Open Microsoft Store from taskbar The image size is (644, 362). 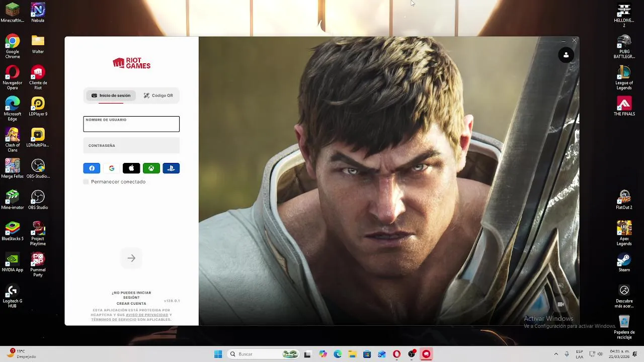coord(367,354)
